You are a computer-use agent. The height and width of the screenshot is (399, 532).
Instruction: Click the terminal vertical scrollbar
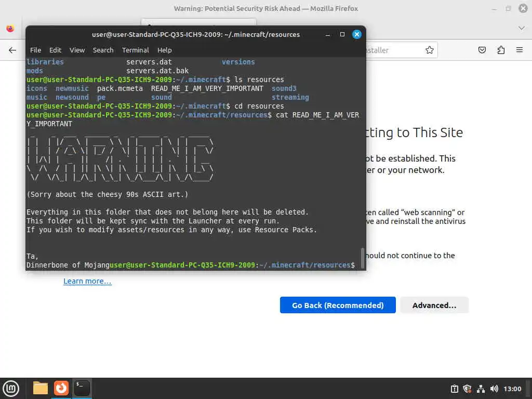pos(362,258)
